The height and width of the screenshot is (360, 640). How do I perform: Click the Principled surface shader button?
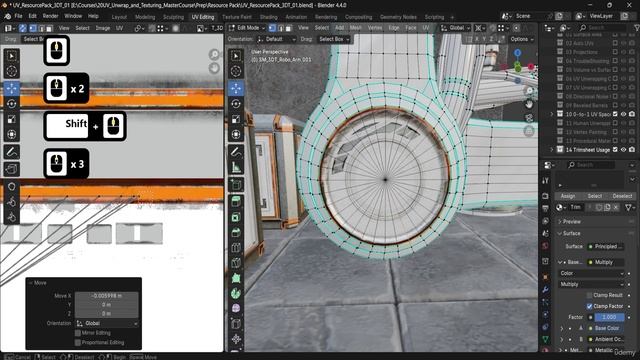pyautogui.click(x=606, y=246)
